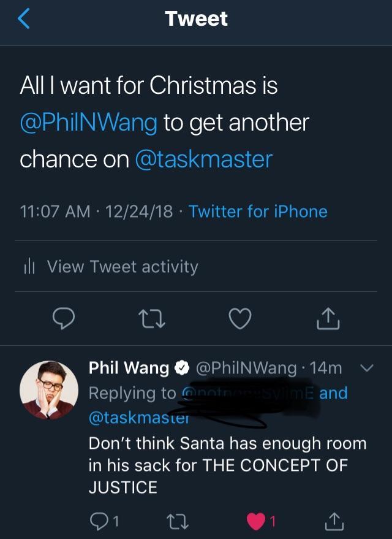This screenshot has width=392, height=539.
Task: Click Phil Wang's verified badge
Action: coord(180,369)
